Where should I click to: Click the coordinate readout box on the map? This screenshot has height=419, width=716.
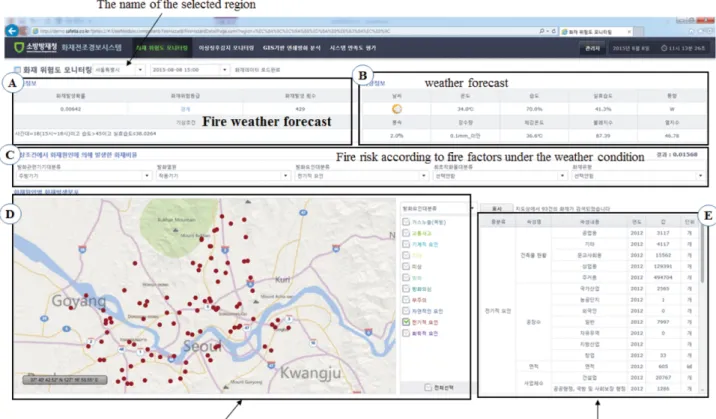tap(65, 380)
